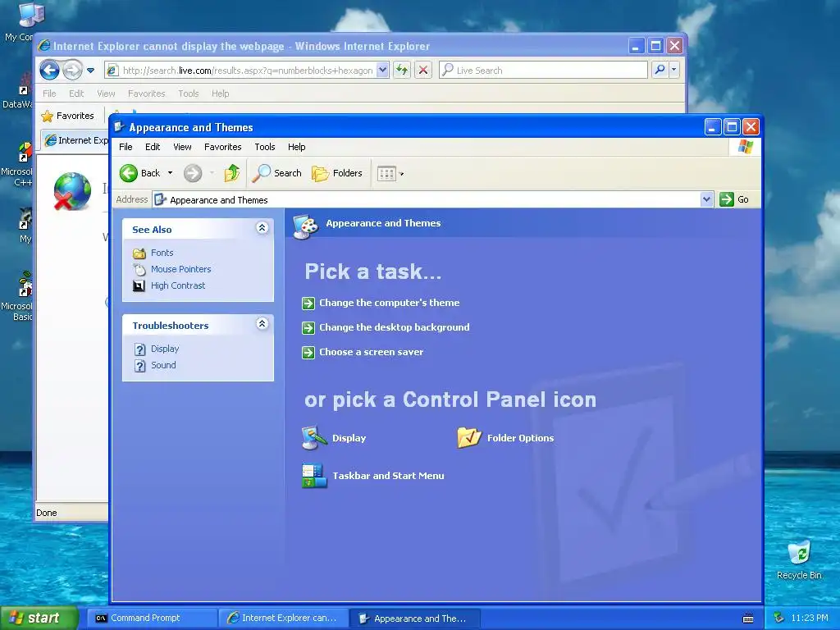This screenshot has height=630, width=840.
Task: Switch to Command Prompt taskbar button
Action: 152,619
